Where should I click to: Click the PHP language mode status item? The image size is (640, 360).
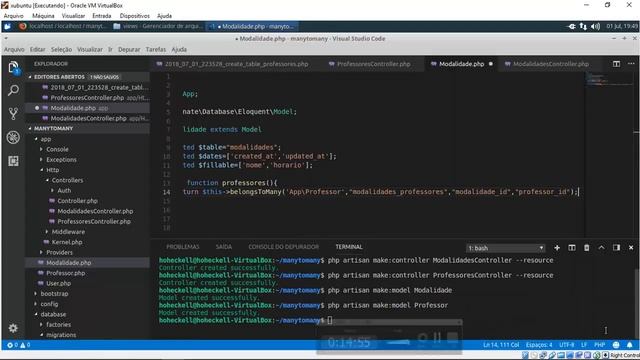(x=599, y=345)
